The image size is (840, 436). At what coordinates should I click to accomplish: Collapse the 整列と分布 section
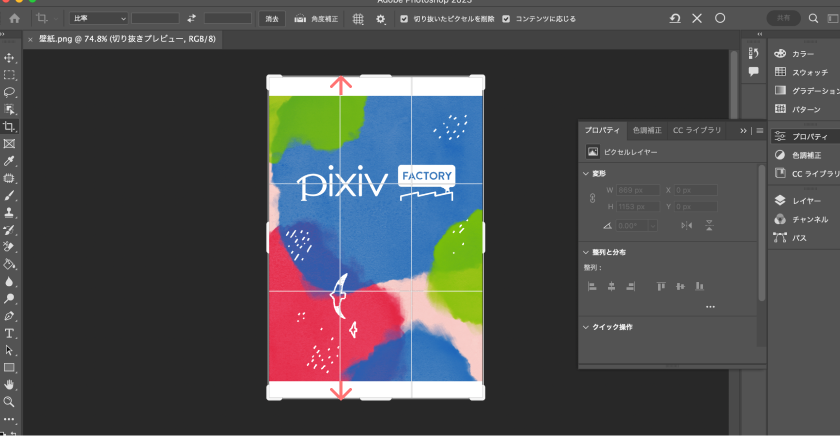586,252
